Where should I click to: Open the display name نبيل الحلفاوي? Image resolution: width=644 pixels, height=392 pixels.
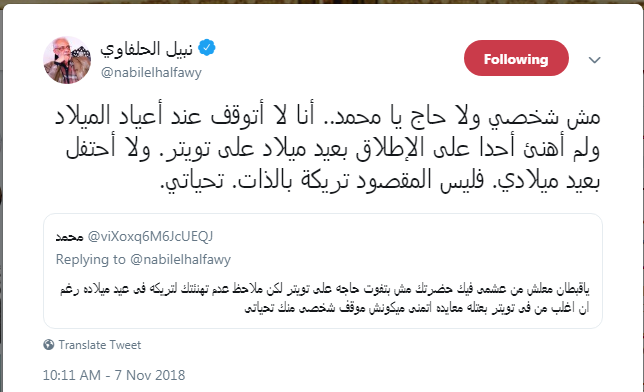[x=147, y=49]
